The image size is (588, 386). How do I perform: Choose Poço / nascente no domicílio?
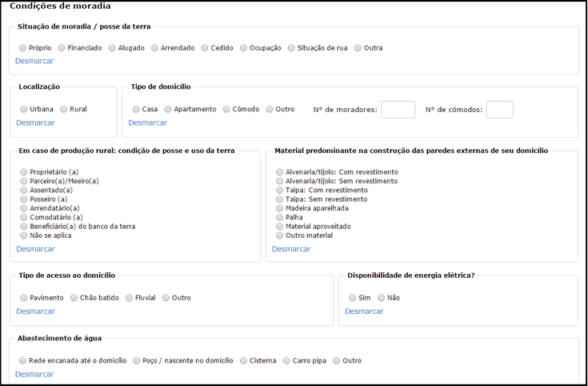137,360
